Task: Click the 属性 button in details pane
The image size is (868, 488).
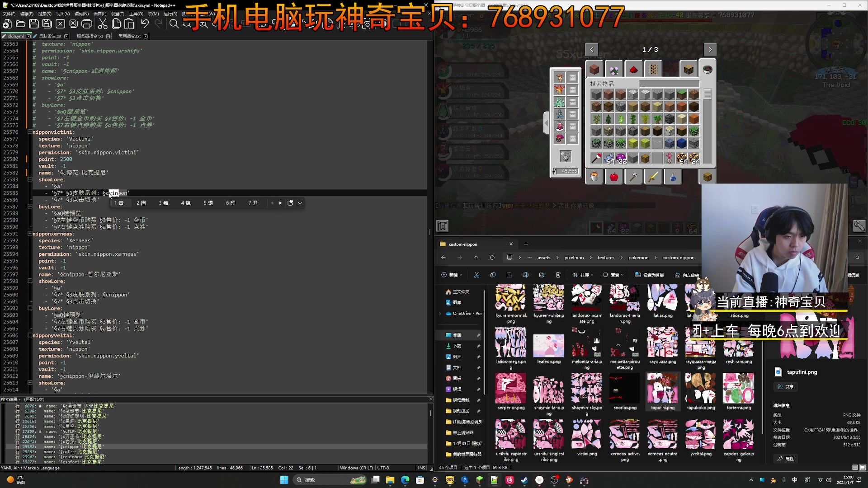Action: coord(786,459)
